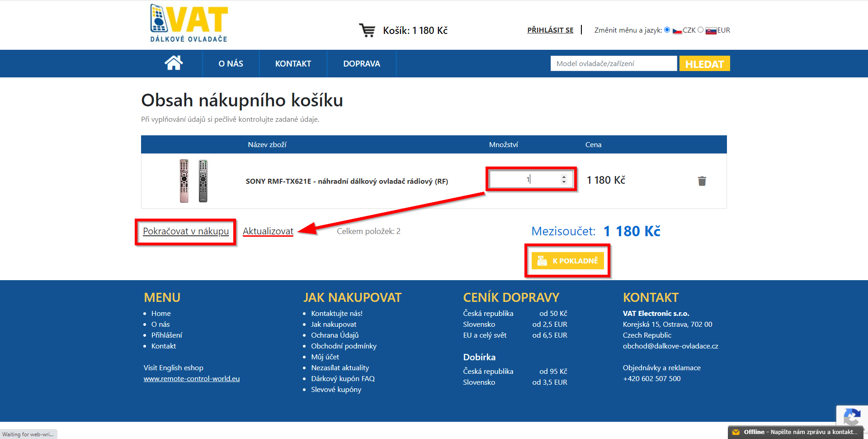This screenshot has height=439, width=868.
Task: Open the O NÁS menu item
Action: point(231,64)
